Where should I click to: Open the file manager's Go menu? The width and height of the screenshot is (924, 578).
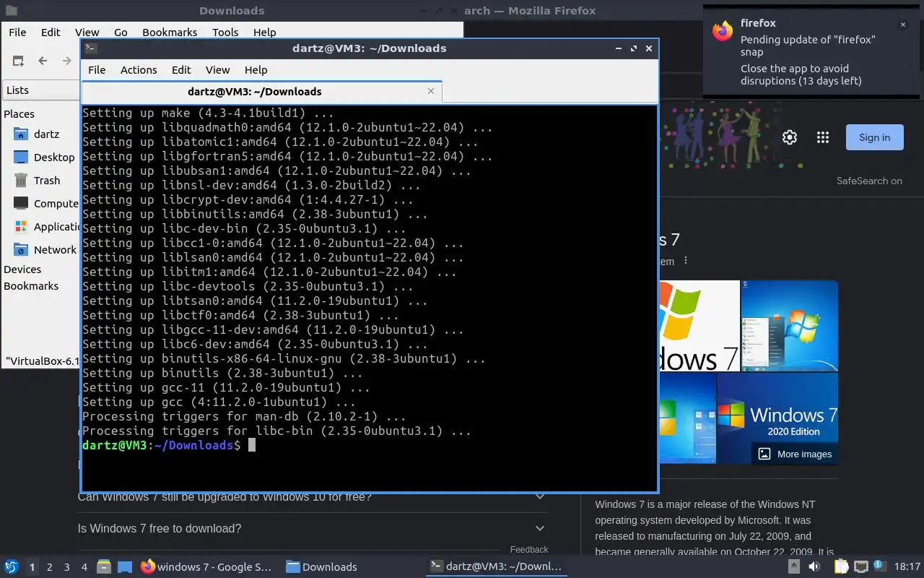(121, 32)
